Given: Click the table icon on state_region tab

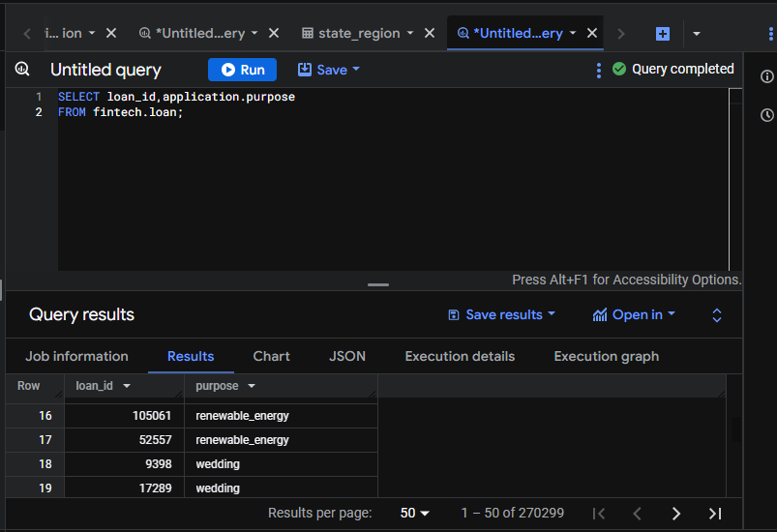Looking at the screenshot, I should 308,33.
